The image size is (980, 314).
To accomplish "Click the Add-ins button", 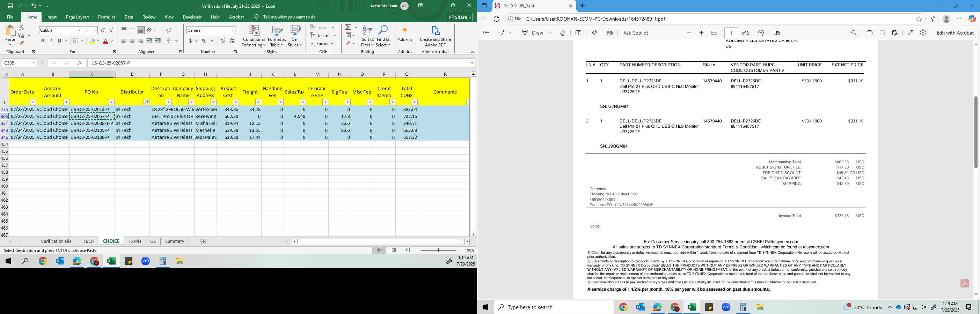I will [405, 33].
